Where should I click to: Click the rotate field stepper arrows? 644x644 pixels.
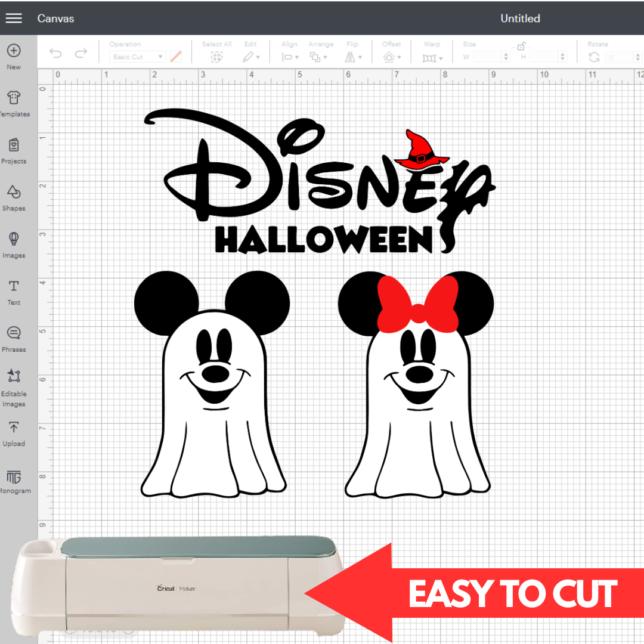[x=637, y=57]
